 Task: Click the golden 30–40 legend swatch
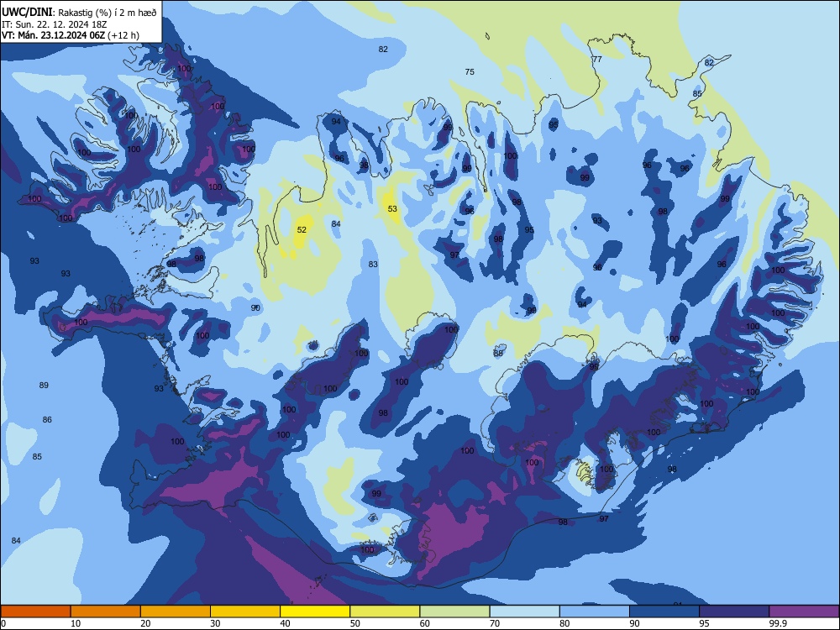[x=245, y=612]
